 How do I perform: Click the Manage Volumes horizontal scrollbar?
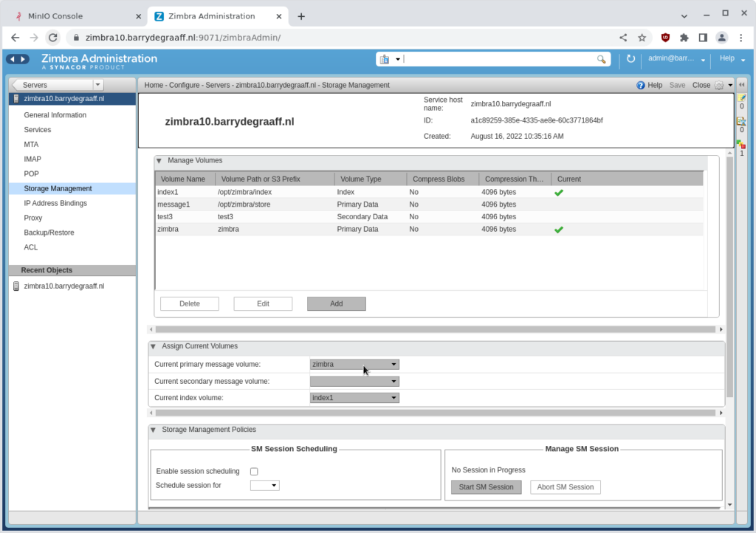click(436, 330)
